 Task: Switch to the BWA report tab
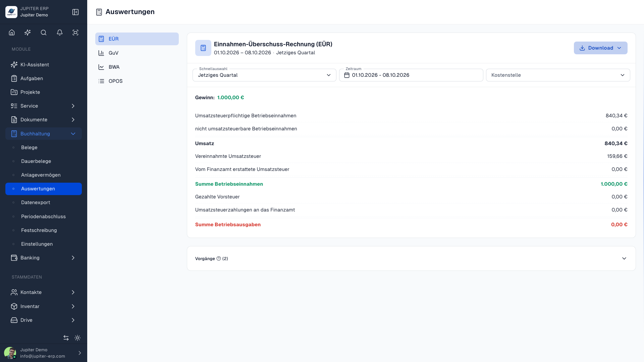pos(137,67)
